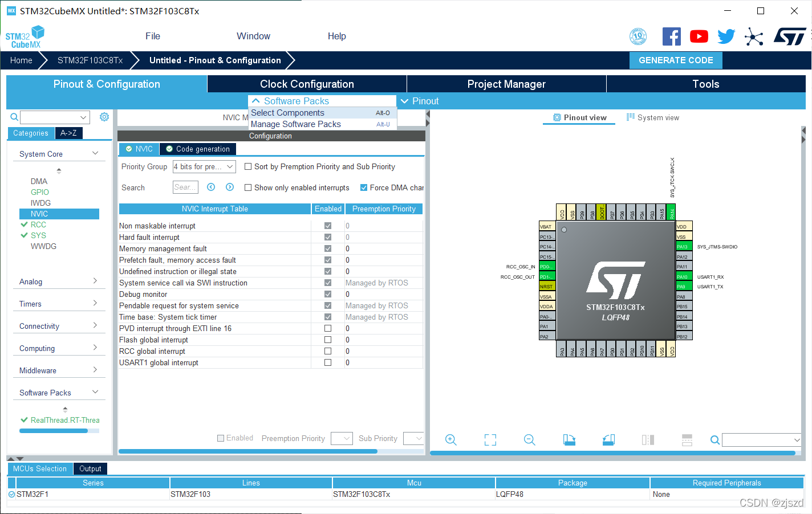The width and height of the screenshot is (812, 514).
Task: Click the PD0 RCC_OSC_IN pin
Action: [x=547, y=267]
